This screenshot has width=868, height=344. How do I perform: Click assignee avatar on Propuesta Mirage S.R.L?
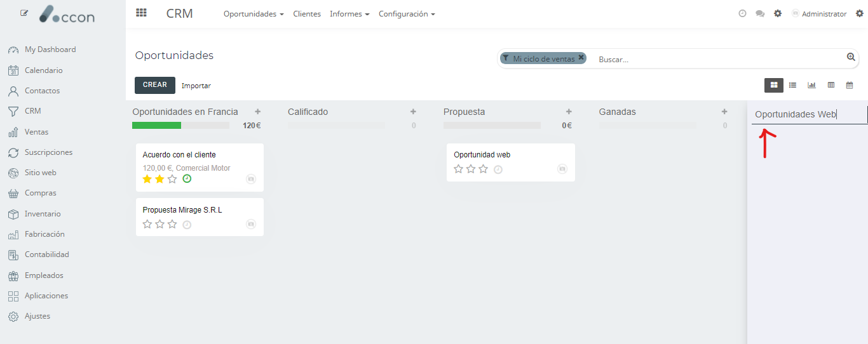click(x=251, y=224)
